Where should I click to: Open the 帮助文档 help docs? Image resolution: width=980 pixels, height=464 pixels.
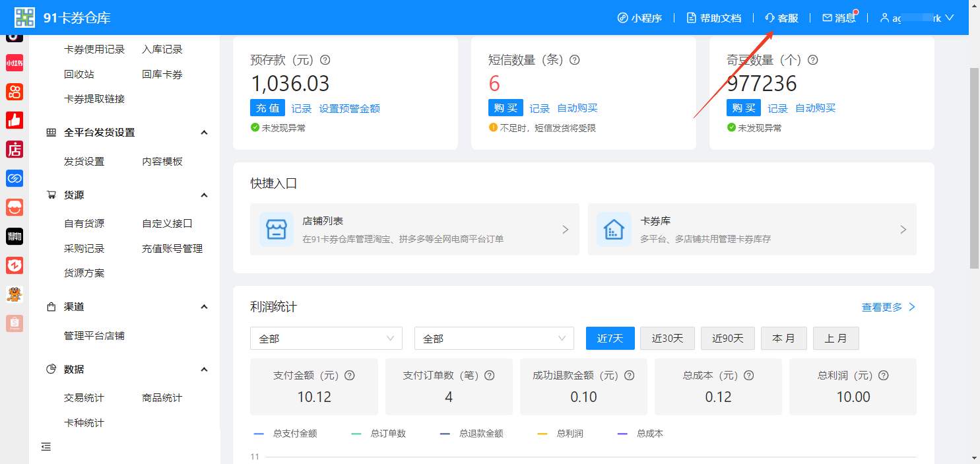tap(714, 18)
